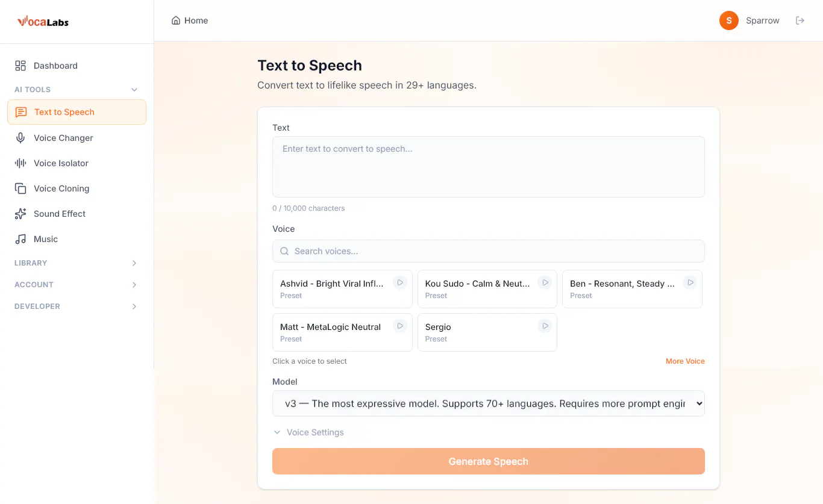
Task: Click the More Voice link
Action: 685,361
